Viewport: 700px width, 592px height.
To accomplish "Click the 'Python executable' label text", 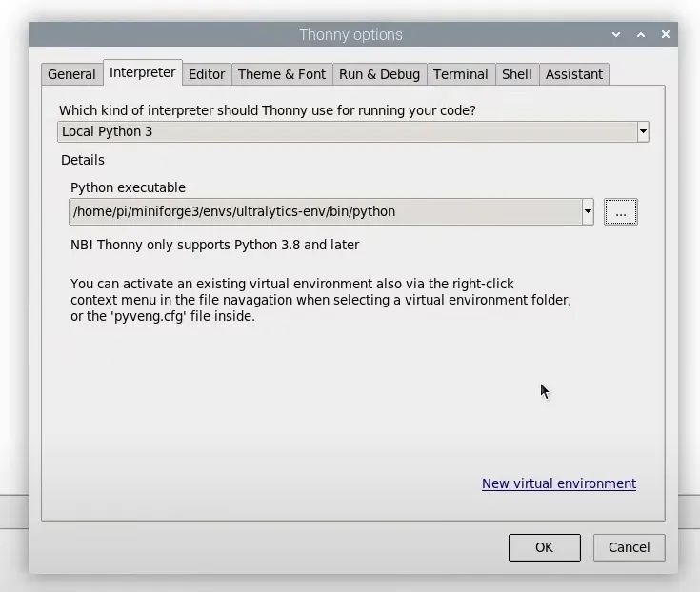I will tap(128, 187).
